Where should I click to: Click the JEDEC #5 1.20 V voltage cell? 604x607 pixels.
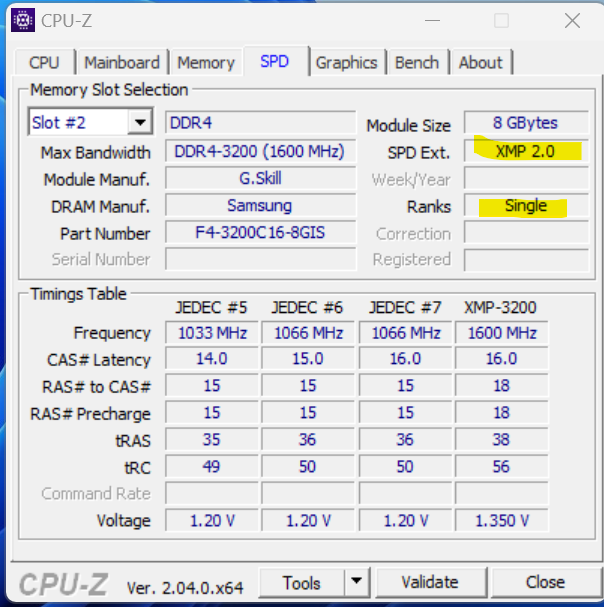[212, 521]
